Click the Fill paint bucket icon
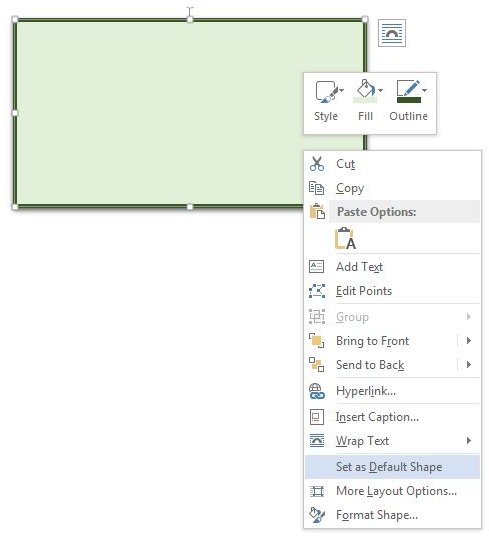The height and width of the screenshot is (537, 489). pyautogui.click(x=365, y=91)
